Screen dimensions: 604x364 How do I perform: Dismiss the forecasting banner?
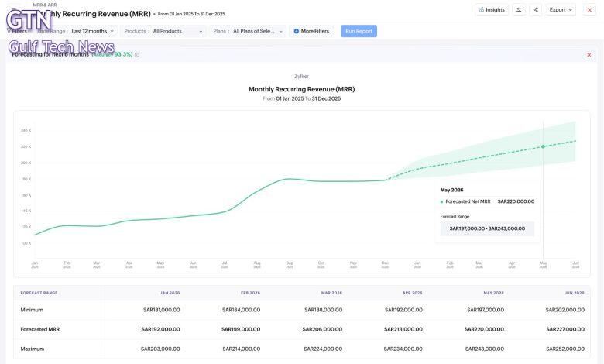click(x=589, y=55)
